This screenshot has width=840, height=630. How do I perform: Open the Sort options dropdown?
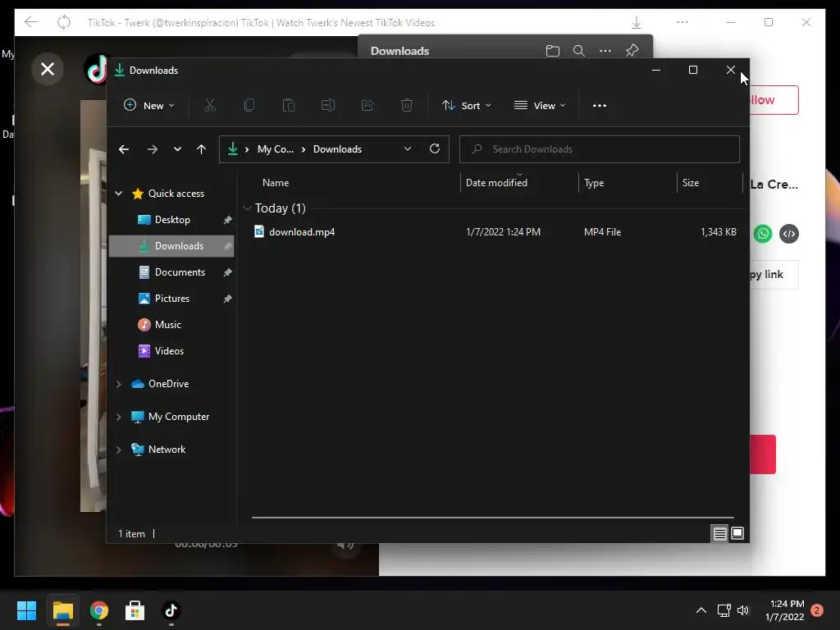tap(466, 106)
